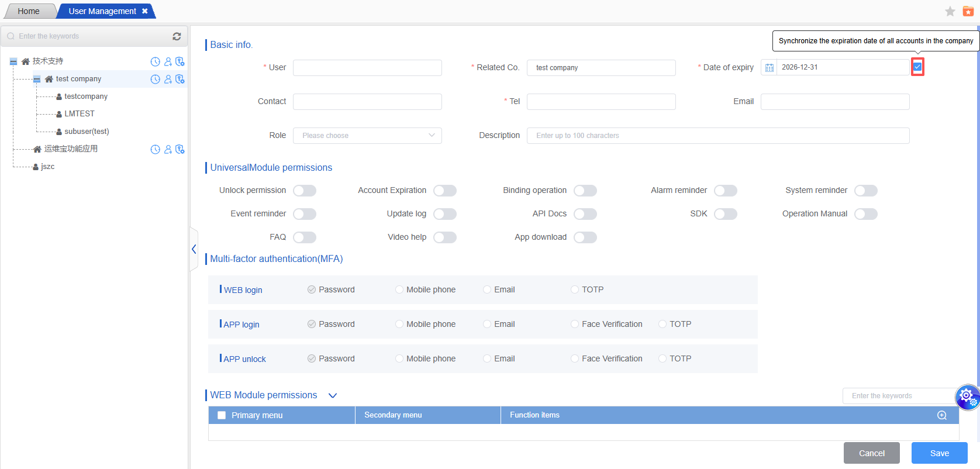Click the floating settings gear icon
The height and width of the screenshot is (469, 980).
pos(967,397)
